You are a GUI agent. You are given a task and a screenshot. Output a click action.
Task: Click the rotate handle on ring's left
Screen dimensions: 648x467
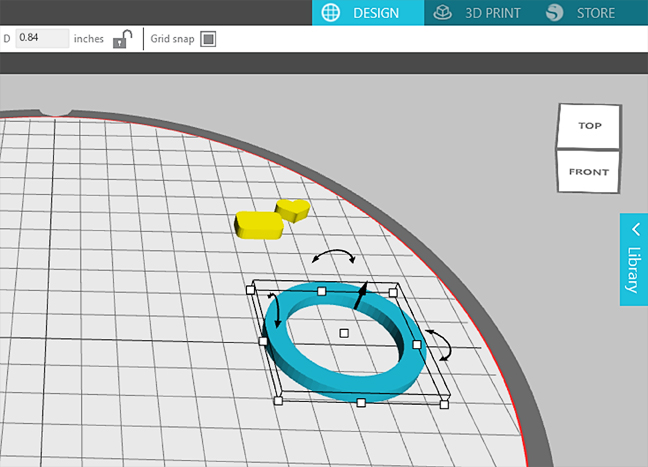pyautogui.click(x=275, y=310)
